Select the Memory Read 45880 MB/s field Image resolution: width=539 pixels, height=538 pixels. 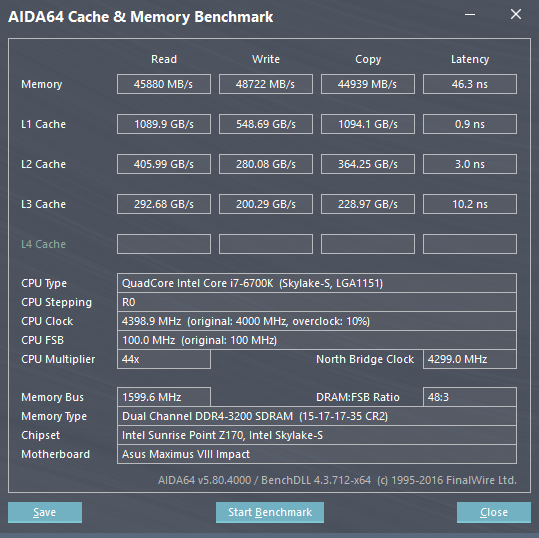[164, 84]
